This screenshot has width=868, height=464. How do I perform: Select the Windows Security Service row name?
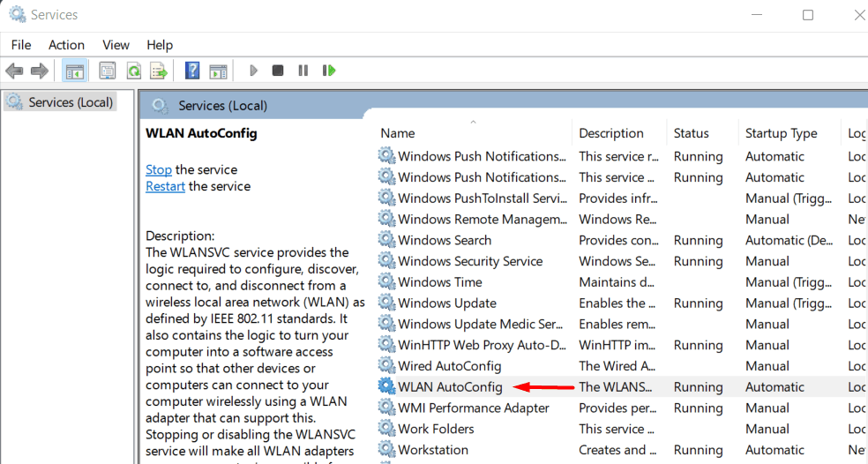(x=470, y=261)
